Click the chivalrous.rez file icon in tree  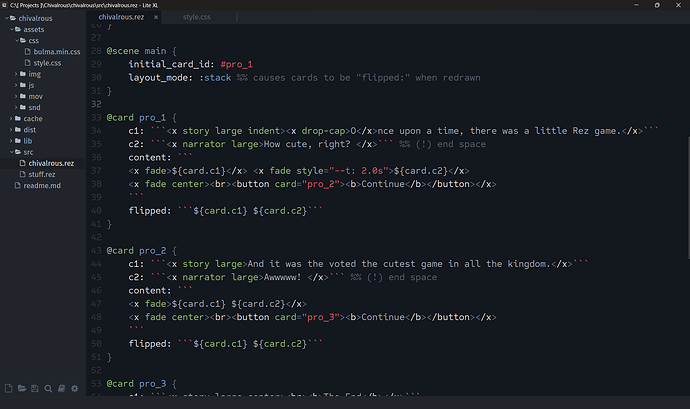(22, 163)
